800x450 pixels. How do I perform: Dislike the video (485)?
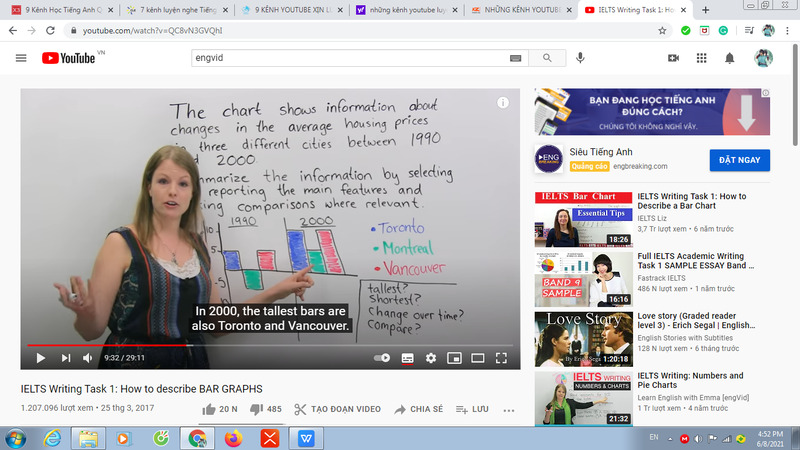pos(266,409)
